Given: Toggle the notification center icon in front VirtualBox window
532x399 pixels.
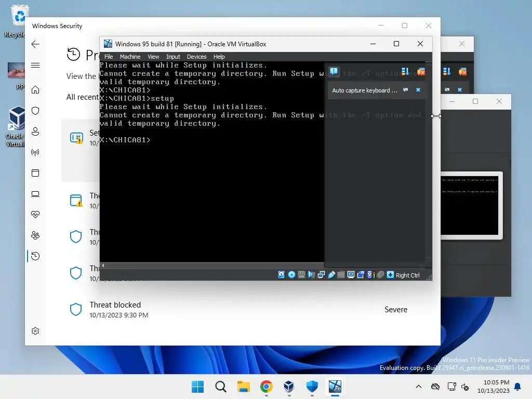Looking at the screenshot, I should pyautogui.click(x=334, y=72).
